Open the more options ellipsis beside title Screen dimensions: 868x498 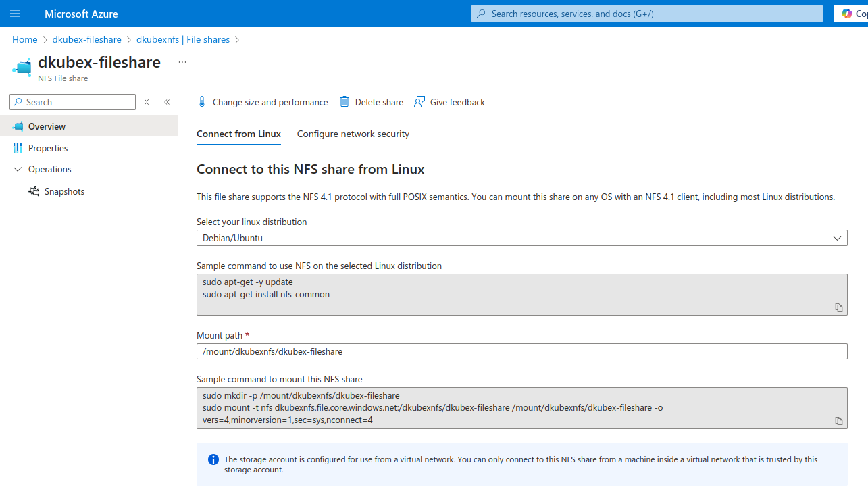(182, 62)
